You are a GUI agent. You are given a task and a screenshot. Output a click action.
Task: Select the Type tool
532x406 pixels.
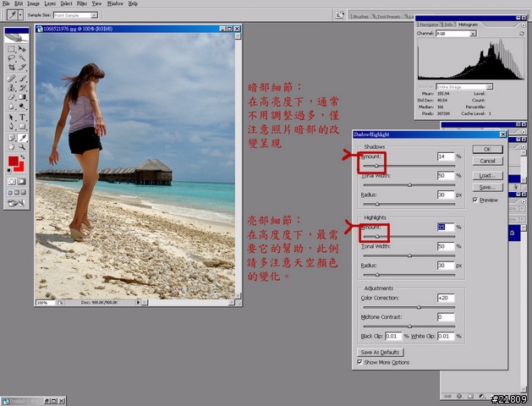pos(22,118)
